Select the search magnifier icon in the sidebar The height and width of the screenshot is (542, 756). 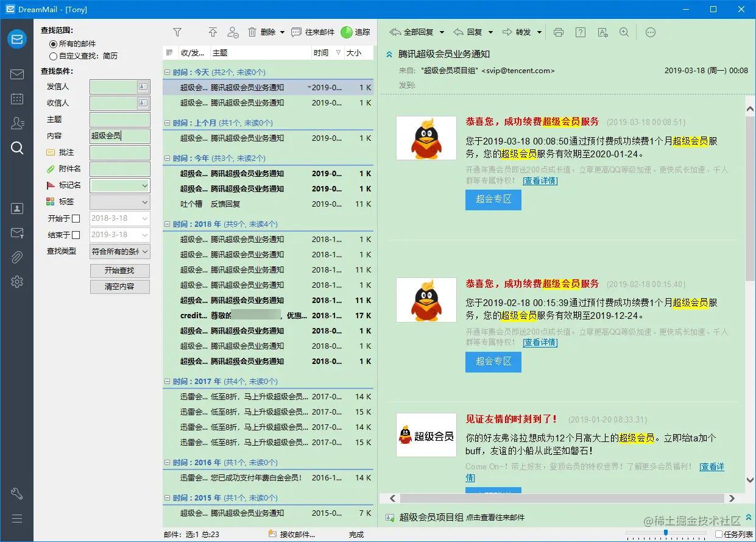click(x=17, y=148)
